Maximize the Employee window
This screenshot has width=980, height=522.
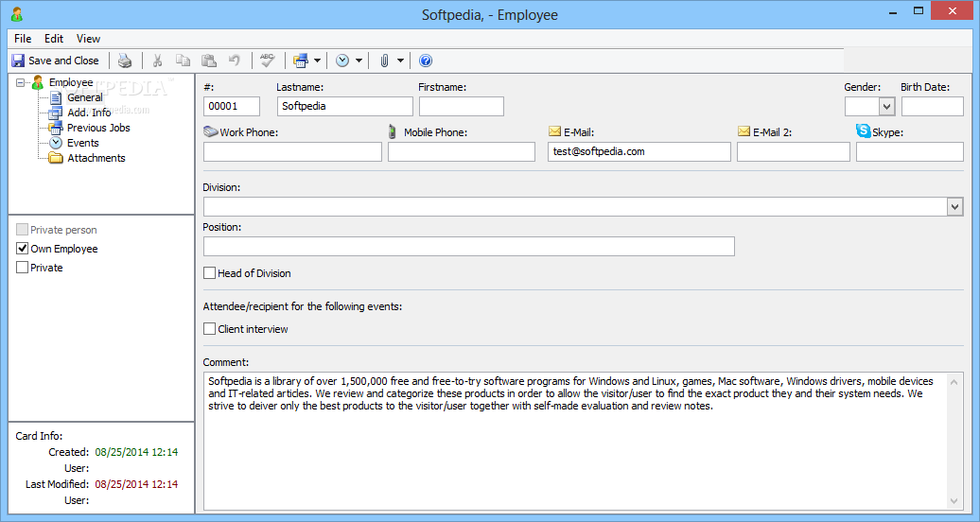click(x=919, y=11)
